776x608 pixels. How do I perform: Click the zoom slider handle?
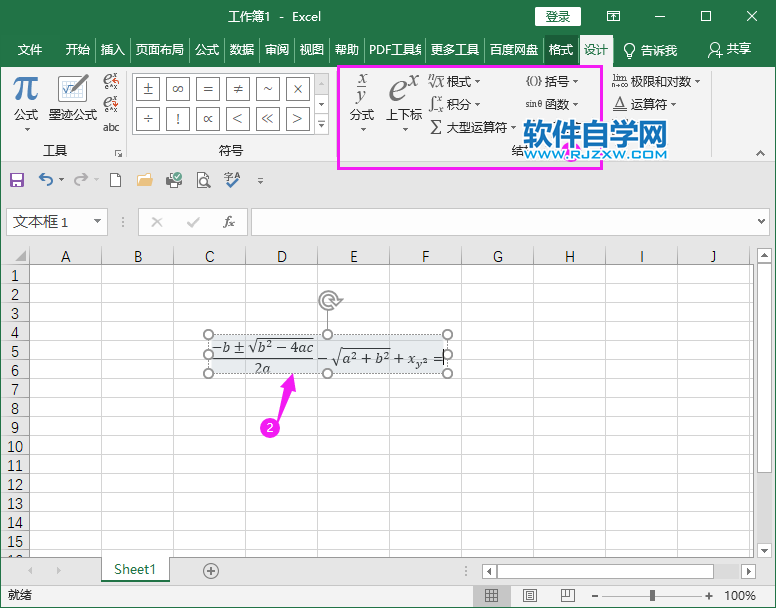coord(652,596)
